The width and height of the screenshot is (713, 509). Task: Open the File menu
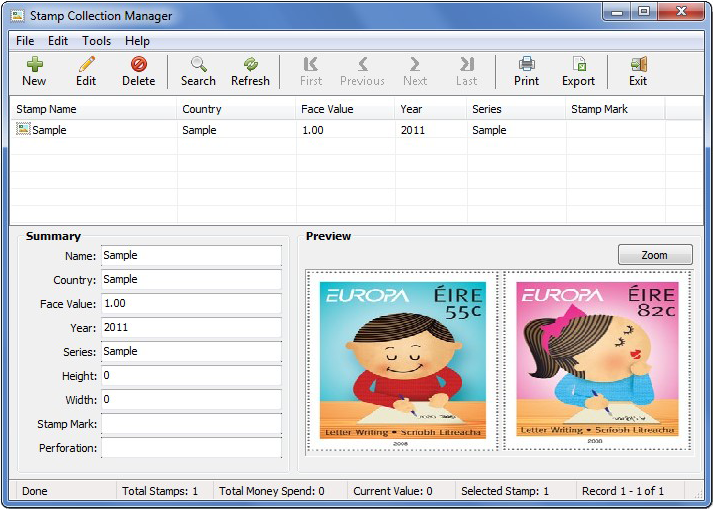(x=25, y=41)
